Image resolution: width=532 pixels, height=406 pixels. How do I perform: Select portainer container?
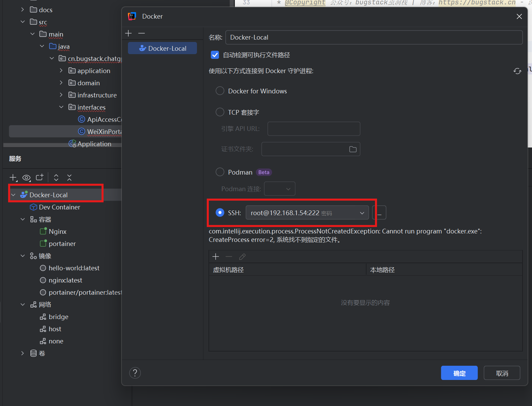pos(62,244)
